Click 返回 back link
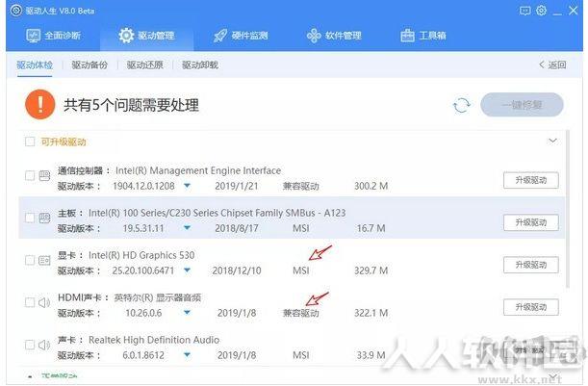Screen dimensions: 588x386 (552, 64)
